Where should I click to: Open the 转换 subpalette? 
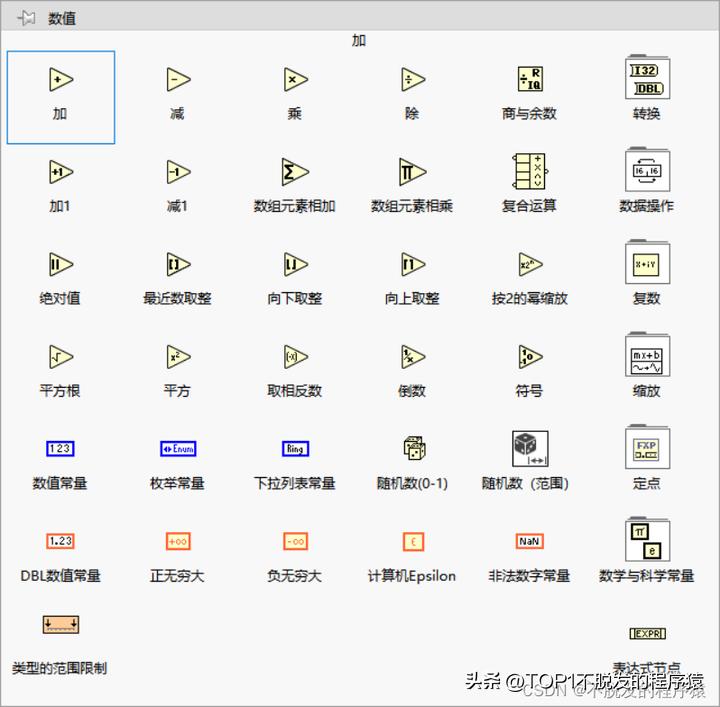point(647,77)
